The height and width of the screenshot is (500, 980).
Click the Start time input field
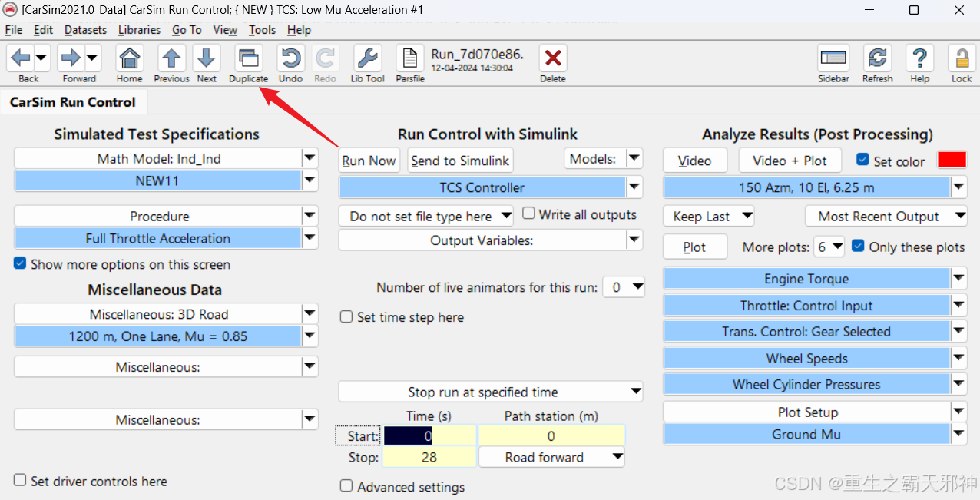pos(429,436)
